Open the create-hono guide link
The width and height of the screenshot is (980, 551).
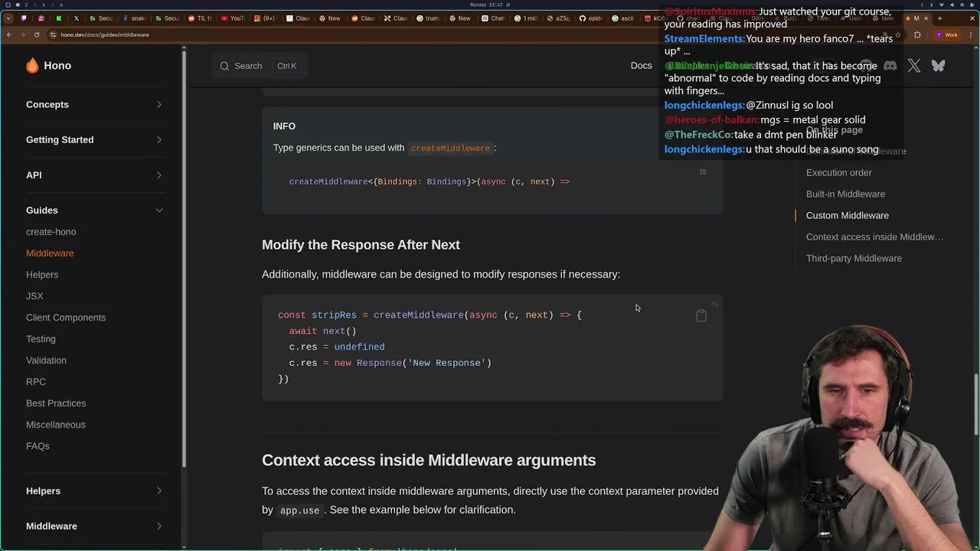click(51, 232)
